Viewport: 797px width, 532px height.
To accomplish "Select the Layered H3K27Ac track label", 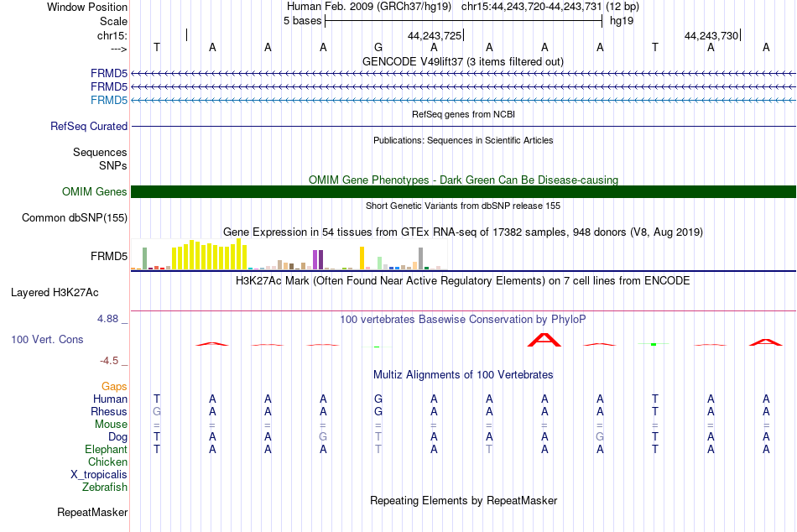I will click(55, 293).
